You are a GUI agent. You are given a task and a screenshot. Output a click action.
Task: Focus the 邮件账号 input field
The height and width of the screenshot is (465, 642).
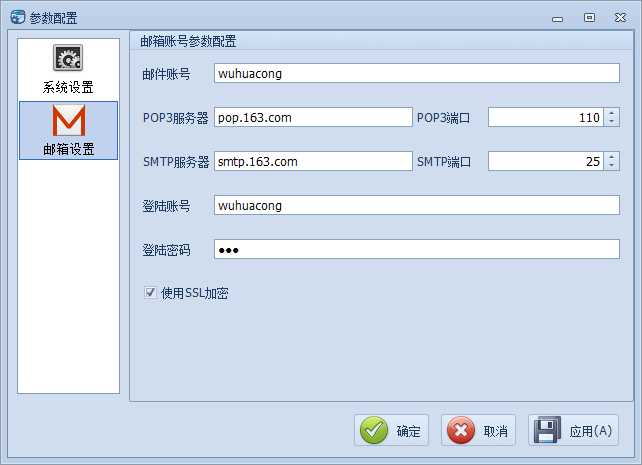click(416, 73)
